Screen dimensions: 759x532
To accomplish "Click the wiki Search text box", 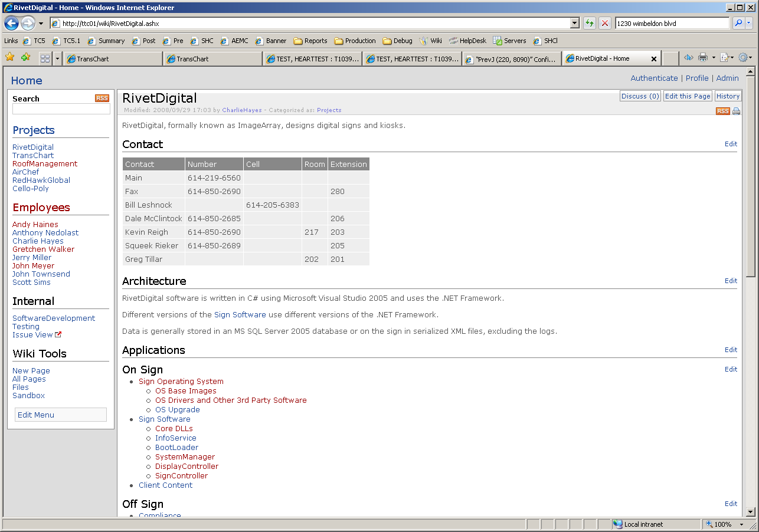I will coord(61,109).
